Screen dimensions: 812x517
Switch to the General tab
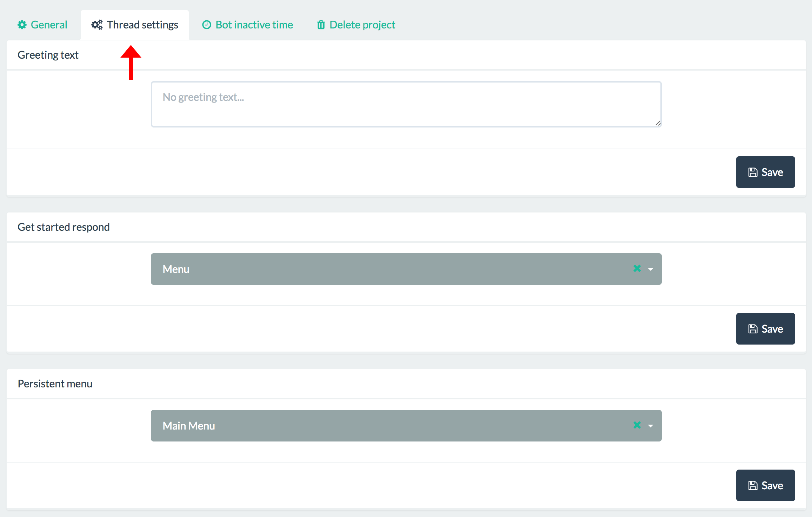point(49,25)
